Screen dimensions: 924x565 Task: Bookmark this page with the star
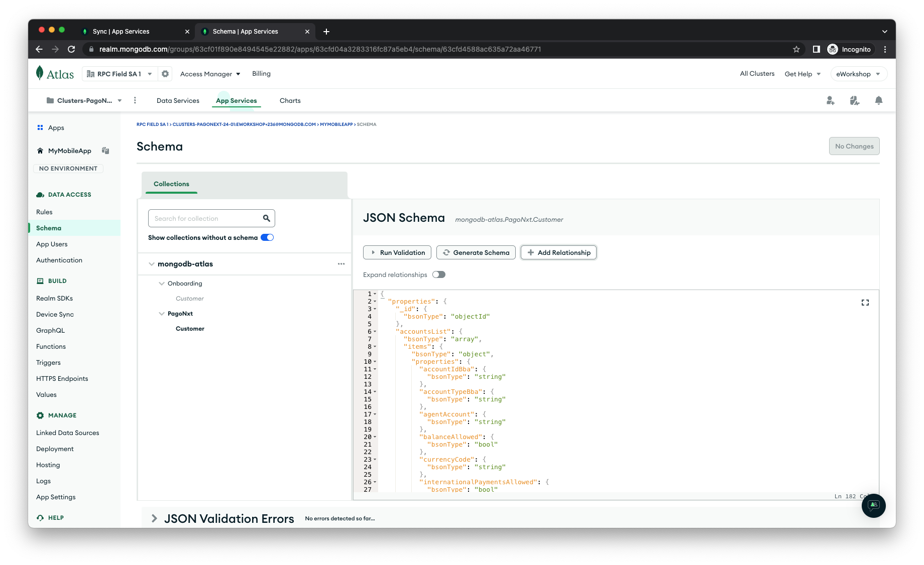point(796,49)
